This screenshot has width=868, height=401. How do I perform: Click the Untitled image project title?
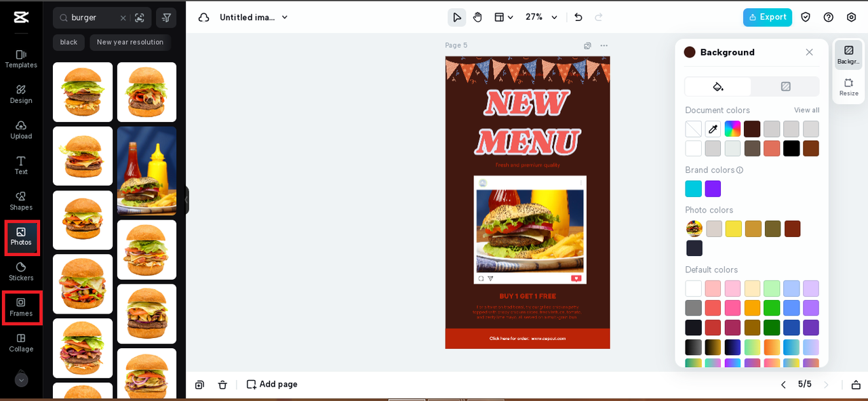point(248,18)
